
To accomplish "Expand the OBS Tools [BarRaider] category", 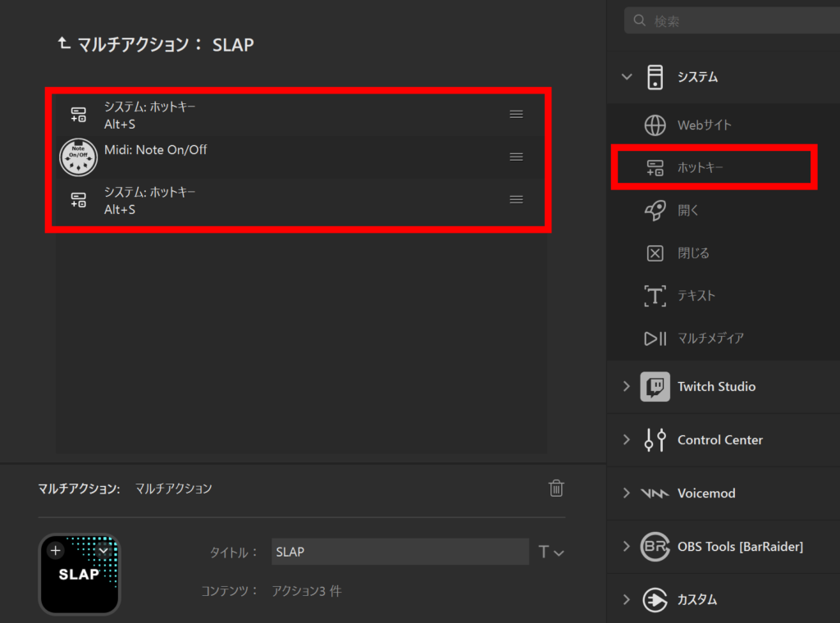I will [628, 546].
